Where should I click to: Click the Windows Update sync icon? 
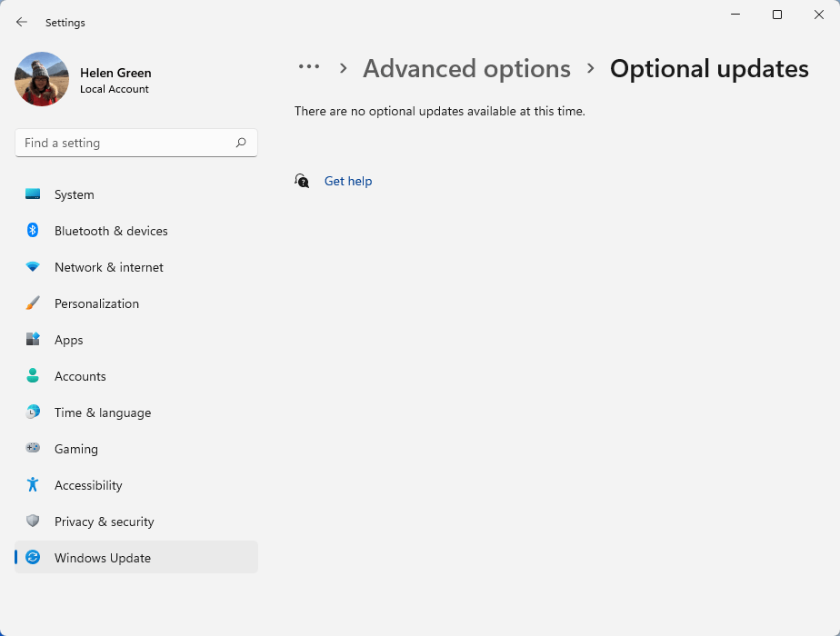coord(33,558)
